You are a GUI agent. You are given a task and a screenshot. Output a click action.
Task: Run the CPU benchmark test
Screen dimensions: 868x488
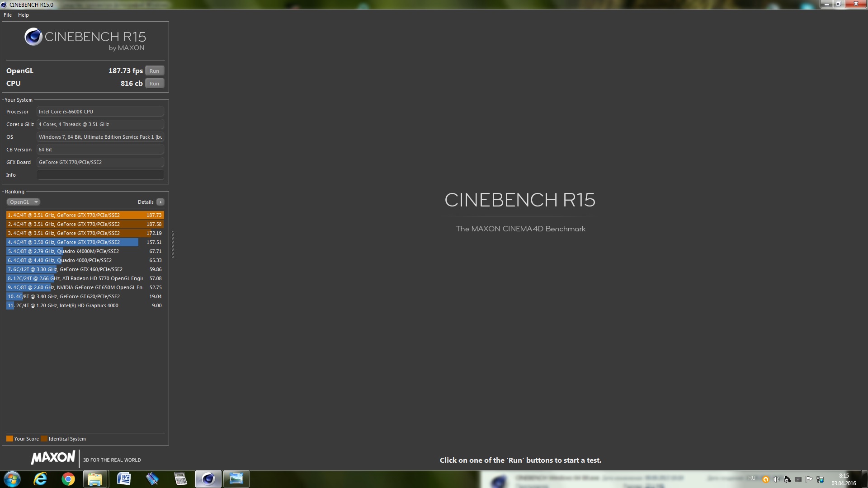pyautogui.click(x=154, y=84)
